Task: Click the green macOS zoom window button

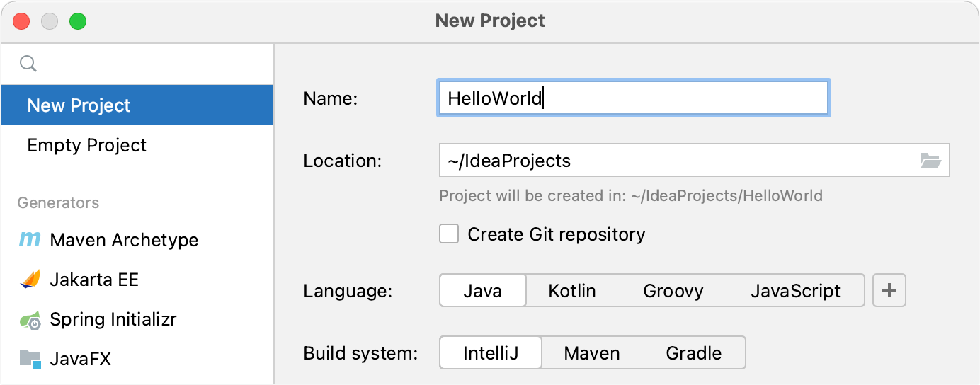Action: point(77,21)
